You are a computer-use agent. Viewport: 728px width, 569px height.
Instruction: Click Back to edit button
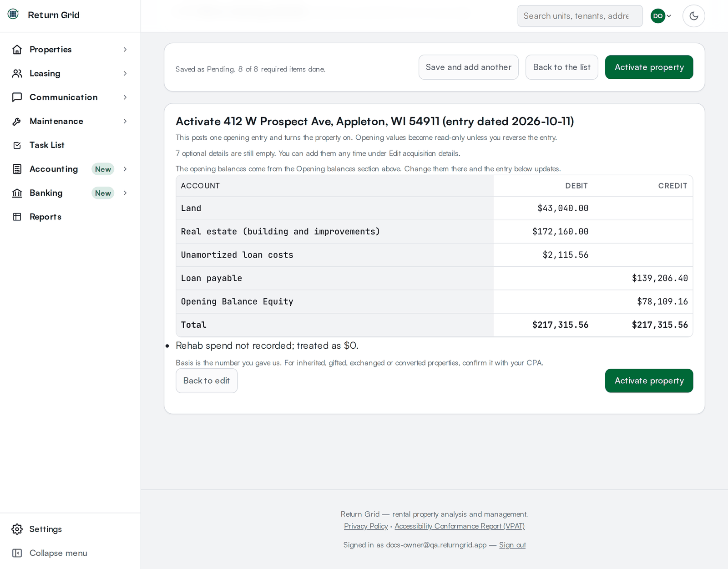[207, 381]
